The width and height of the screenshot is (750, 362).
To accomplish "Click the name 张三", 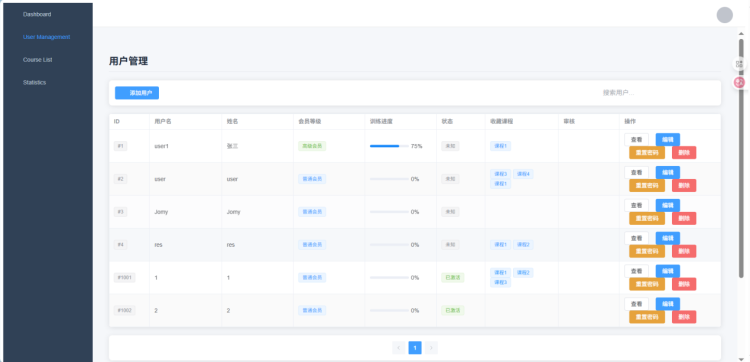I will (x=232, y=146).
